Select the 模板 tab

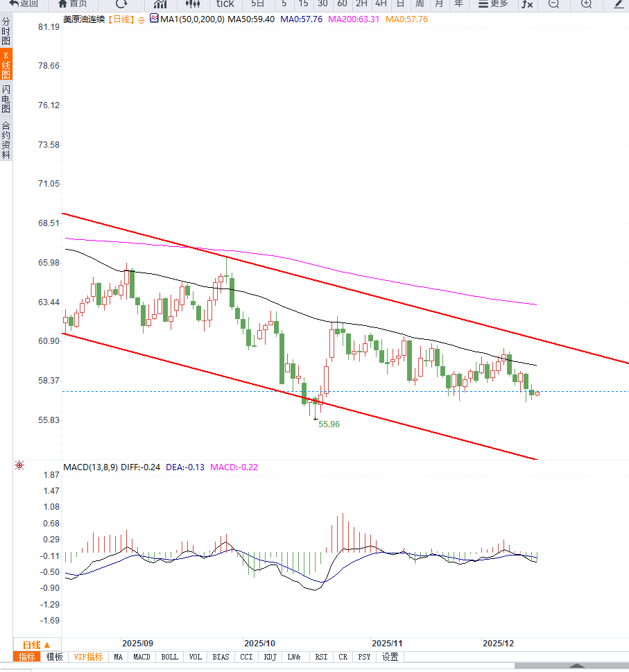point(54,657)
